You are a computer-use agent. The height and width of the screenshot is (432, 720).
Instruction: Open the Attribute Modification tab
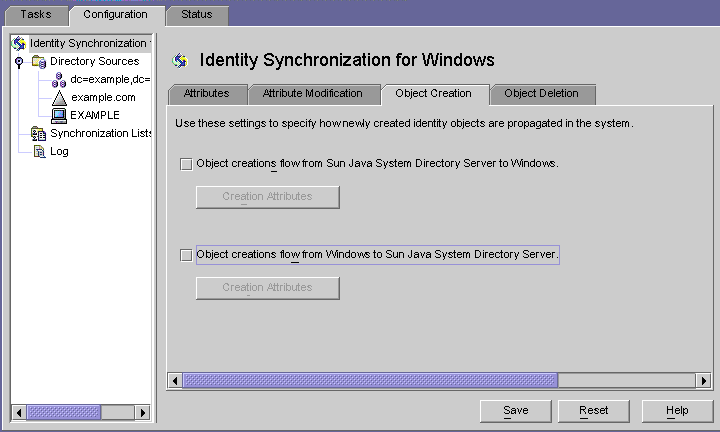[313, 94]
